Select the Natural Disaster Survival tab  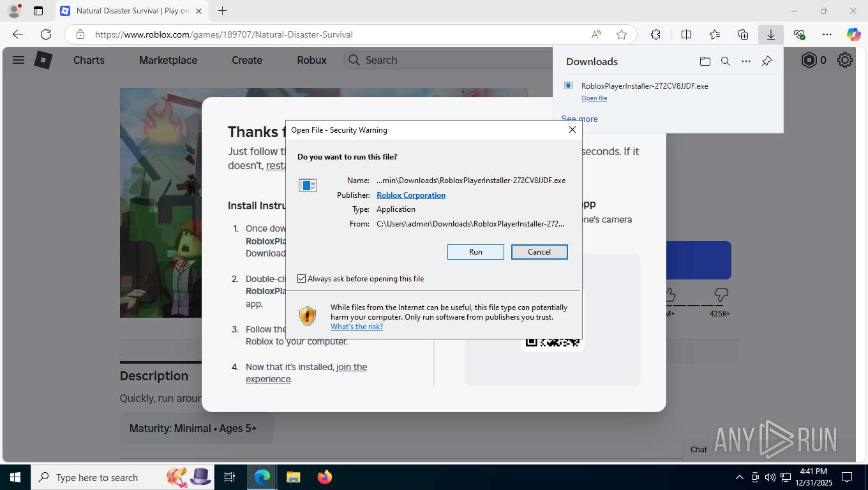[x=131, y=11]
